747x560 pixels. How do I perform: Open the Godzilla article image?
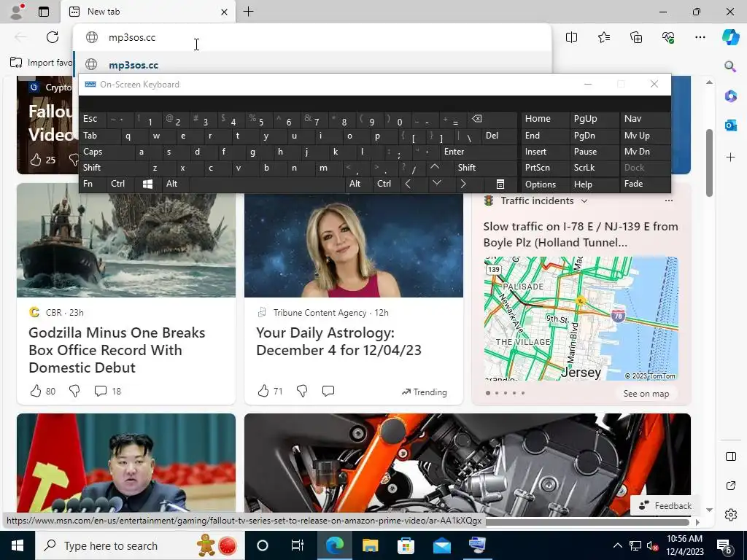coord(125,240)
